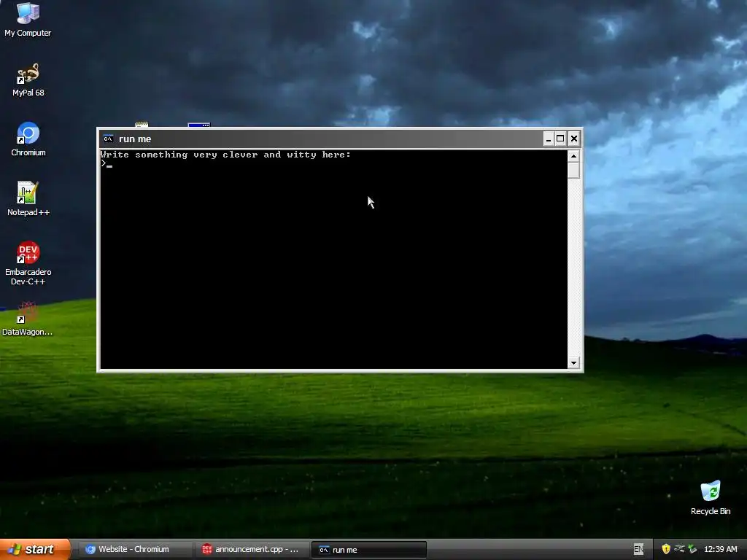This screenshot has width=747, height=560.
Task: Click the console scrollbar down arrow
Action: [573, 363]
